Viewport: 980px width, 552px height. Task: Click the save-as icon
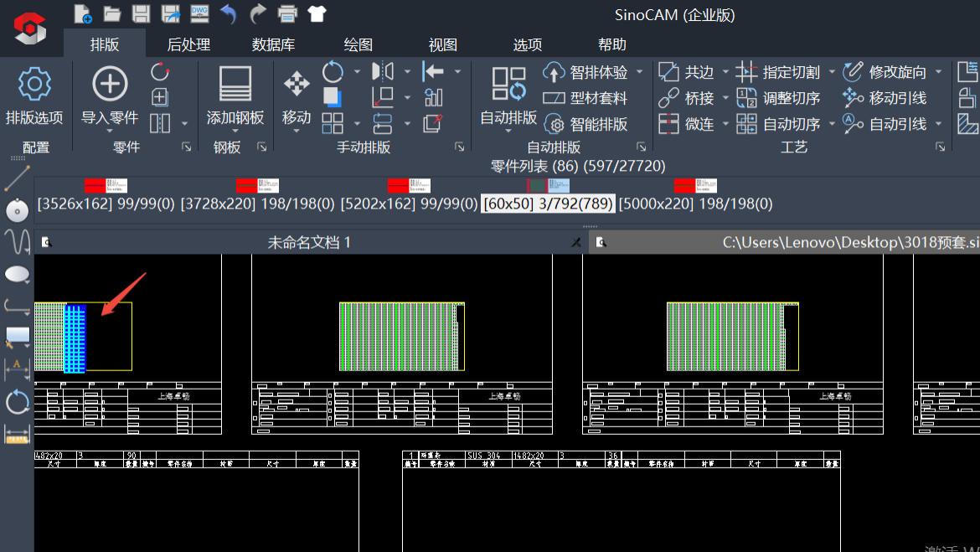tap(170, 13)
